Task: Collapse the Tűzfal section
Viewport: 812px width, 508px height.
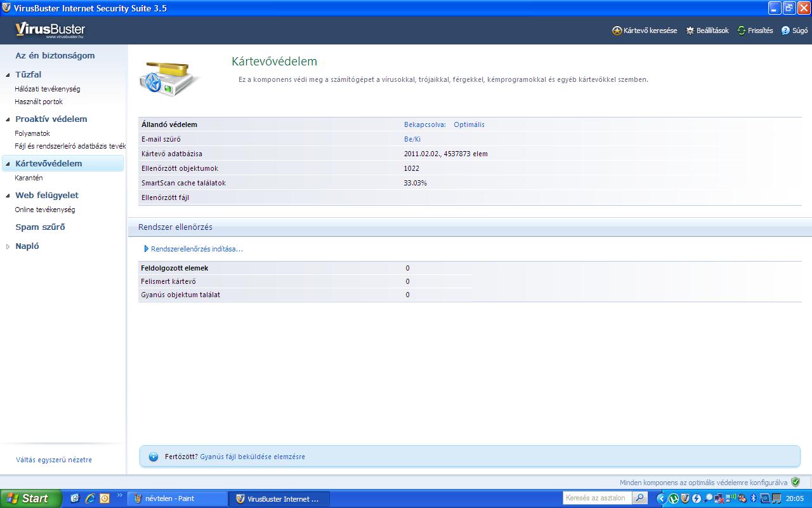Action: click(8, 74)
